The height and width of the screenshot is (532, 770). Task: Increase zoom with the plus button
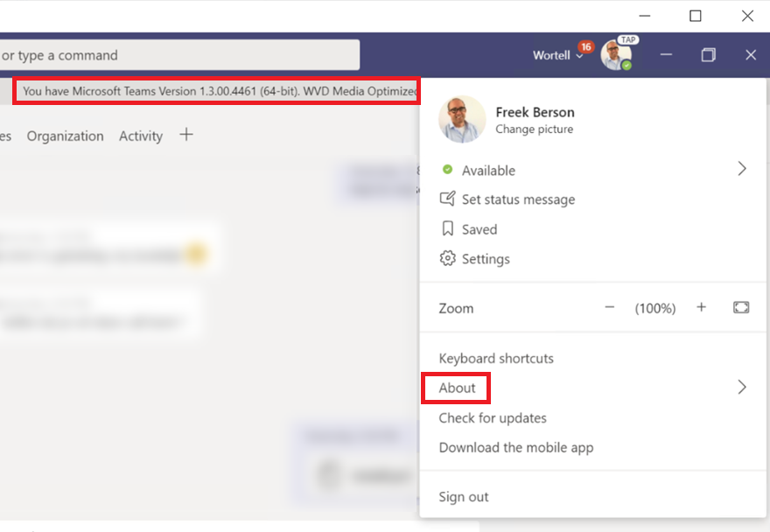pos(701,307)
